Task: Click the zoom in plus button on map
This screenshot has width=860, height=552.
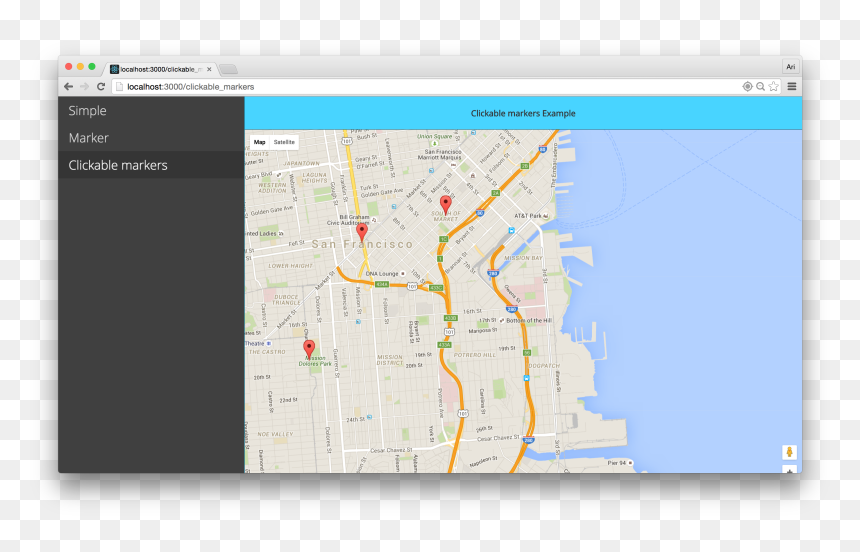Action: [789, 470]
